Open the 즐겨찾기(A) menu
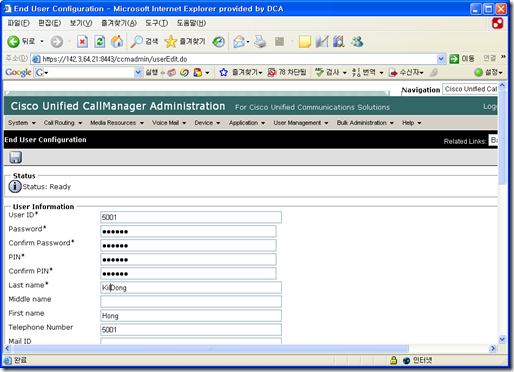Image resolution: width=514 pixels, height=372 pixels. [x=119, y=23]
